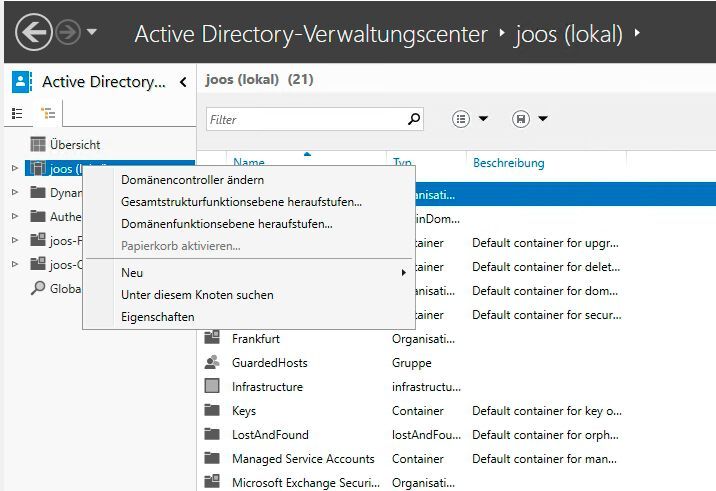This screenshot has width=716, height=491.
Task: Click the joos-C organizational unit icon
Action: point(38,264)
